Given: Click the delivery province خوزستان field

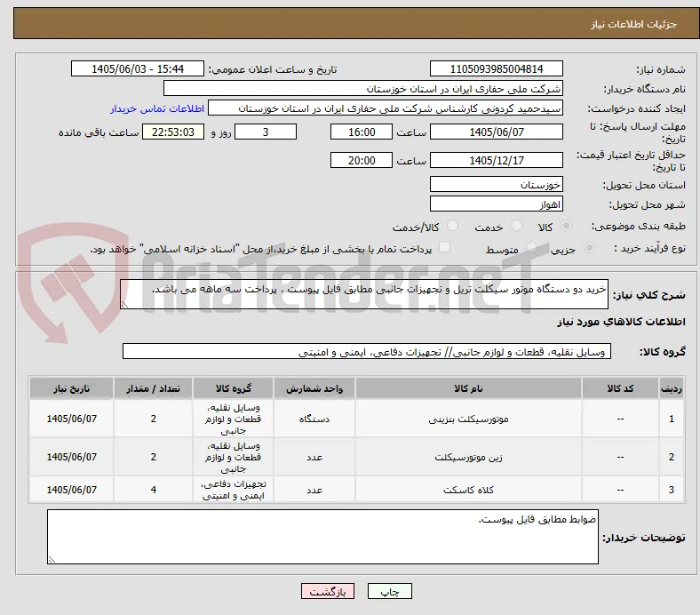Looking at the screenshot, I should pyautogui.click(x=496, y=185).
